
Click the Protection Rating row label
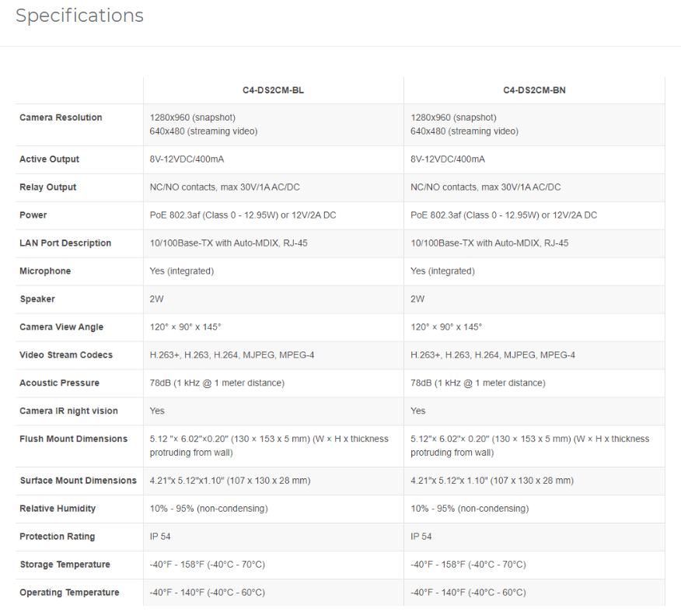pyautogui.click(x=57, y=537)
